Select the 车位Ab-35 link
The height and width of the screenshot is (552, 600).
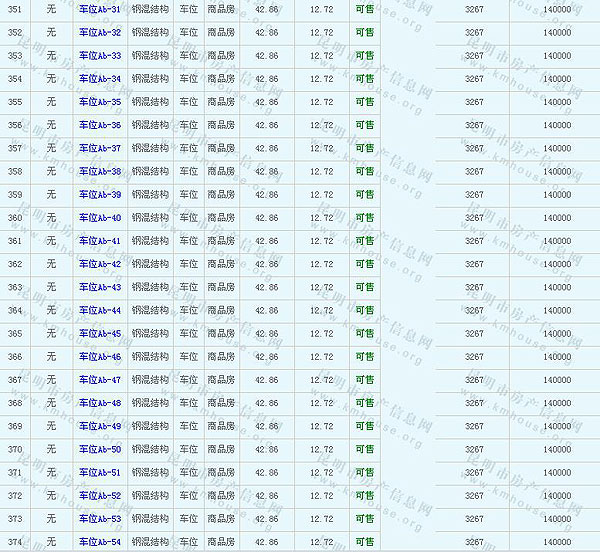(x=100, y=102)
